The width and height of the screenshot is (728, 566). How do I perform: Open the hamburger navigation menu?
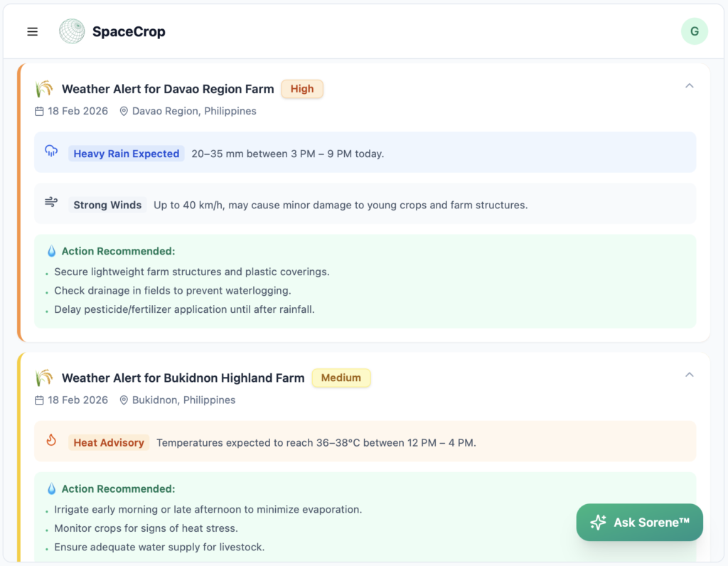(33, 31)
